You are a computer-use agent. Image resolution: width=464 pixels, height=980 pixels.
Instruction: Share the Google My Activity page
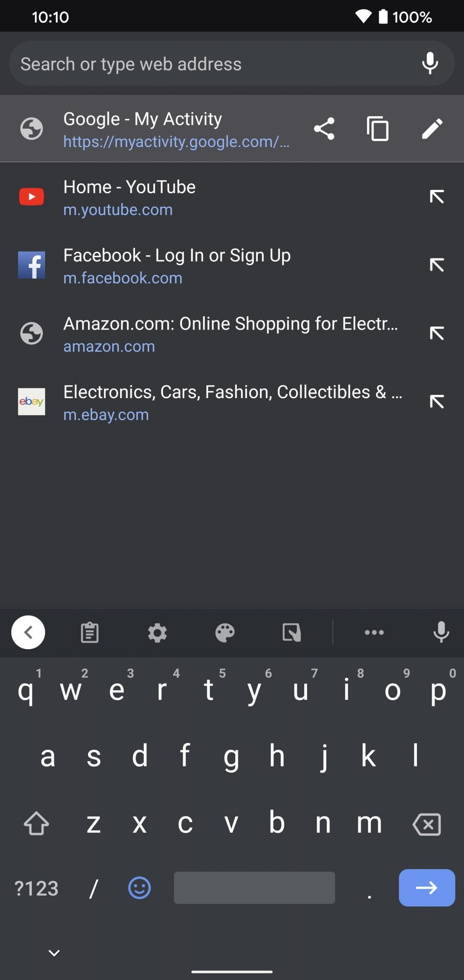click(324, 129)
